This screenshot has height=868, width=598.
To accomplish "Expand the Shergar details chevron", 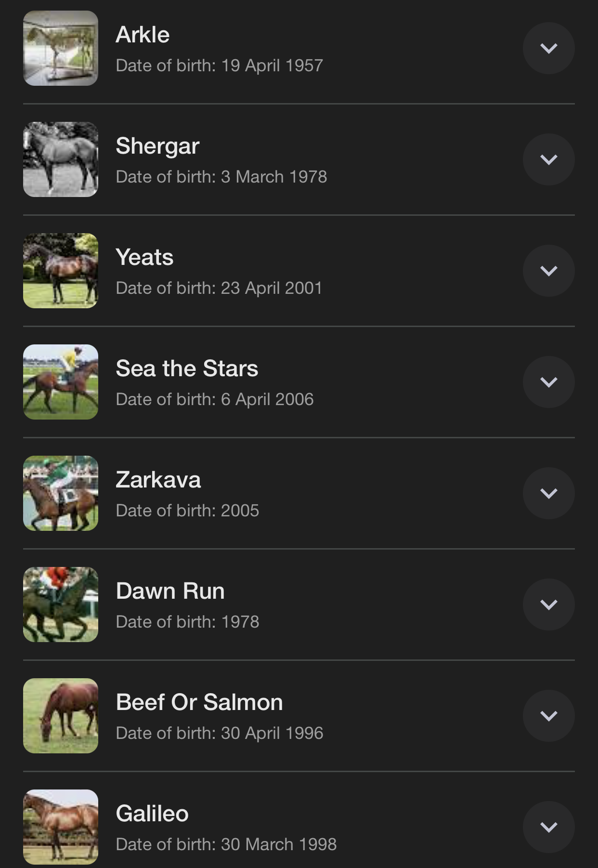I will click(x=548, y=159).
